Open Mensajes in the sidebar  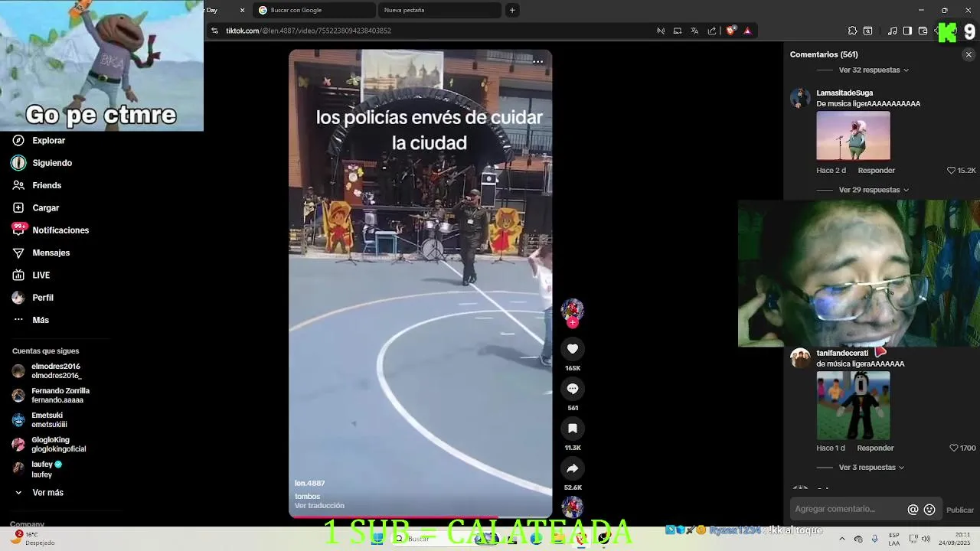pos(41,253)
